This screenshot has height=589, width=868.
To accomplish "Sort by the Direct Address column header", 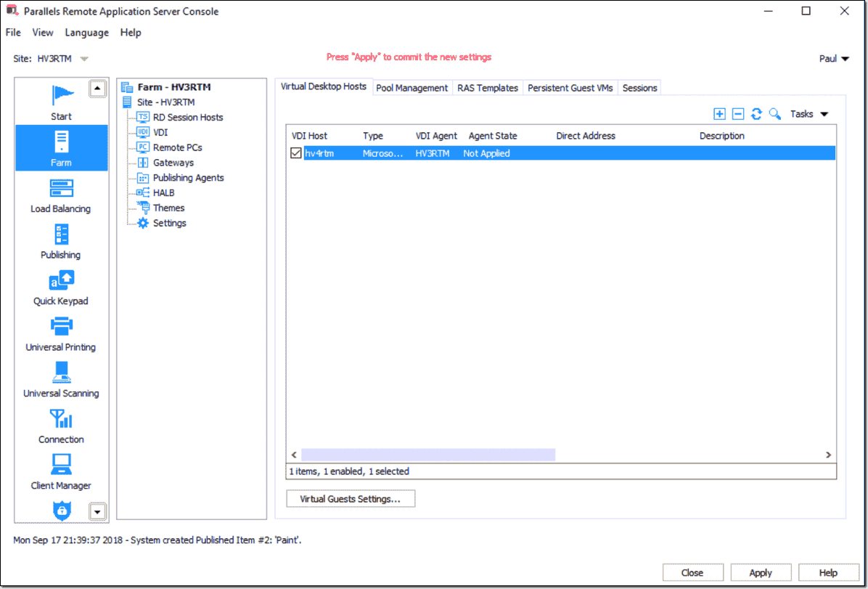I will coord(586,136).
